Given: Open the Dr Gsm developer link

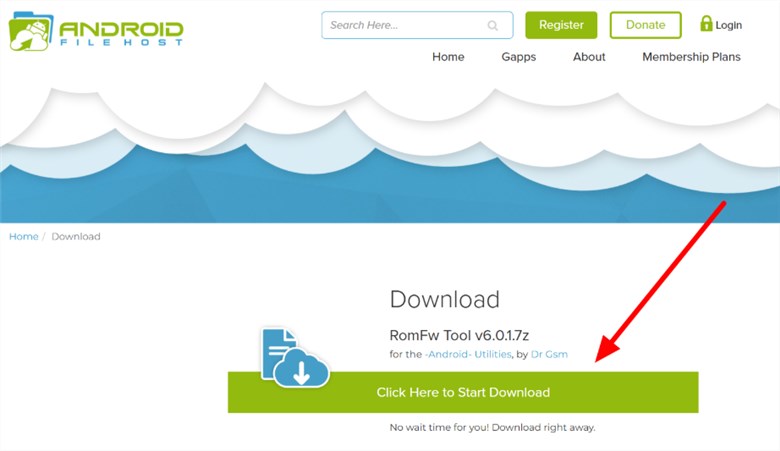Looking at the screenshot, I should coord(549,354).
